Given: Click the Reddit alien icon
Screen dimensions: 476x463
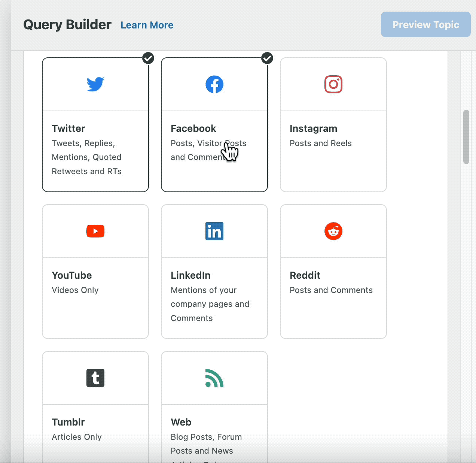Looking at the screenshot, I should 333,231.
